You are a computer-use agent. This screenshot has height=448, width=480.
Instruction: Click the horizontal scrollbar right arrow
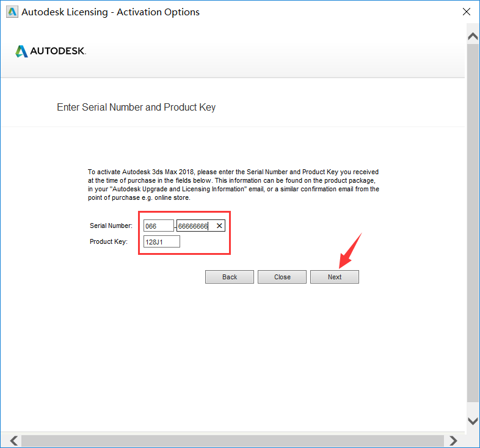(453, 440)
